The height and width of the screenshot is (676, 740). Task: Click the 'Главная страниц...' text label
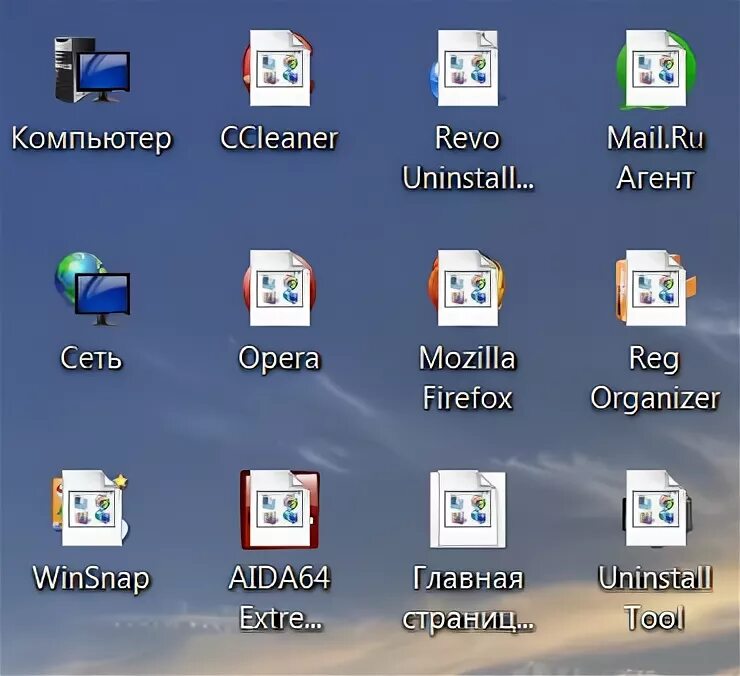[468, 599]
